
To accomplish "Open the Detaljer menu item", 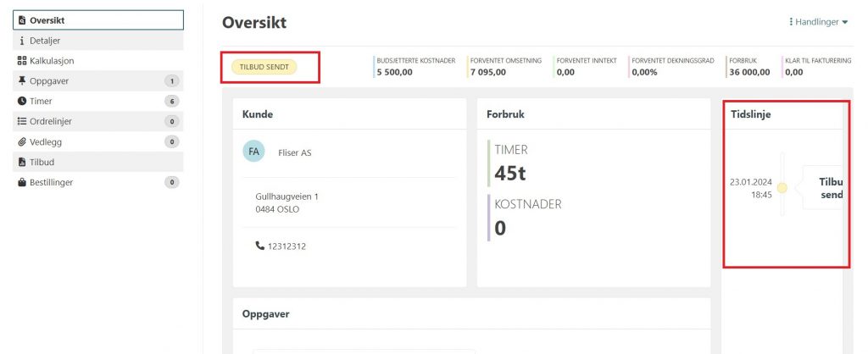I will coord(45,41).
